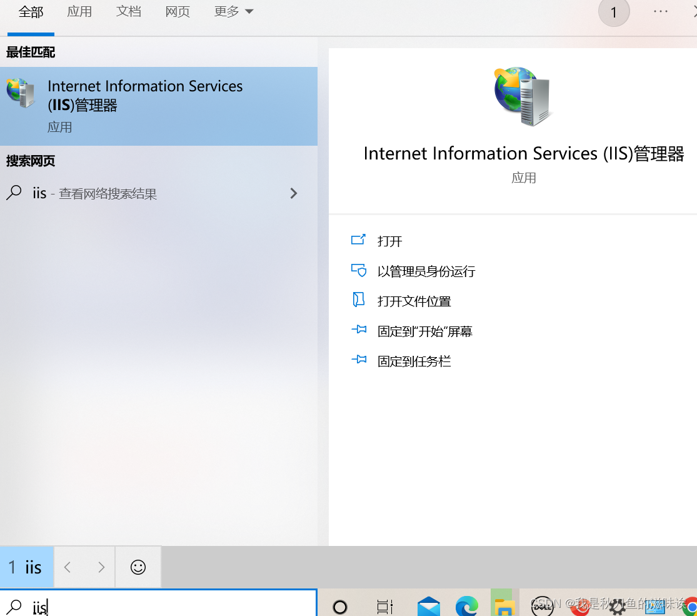
Task: Go to previous IME candidate page
Action: [68, 567]
